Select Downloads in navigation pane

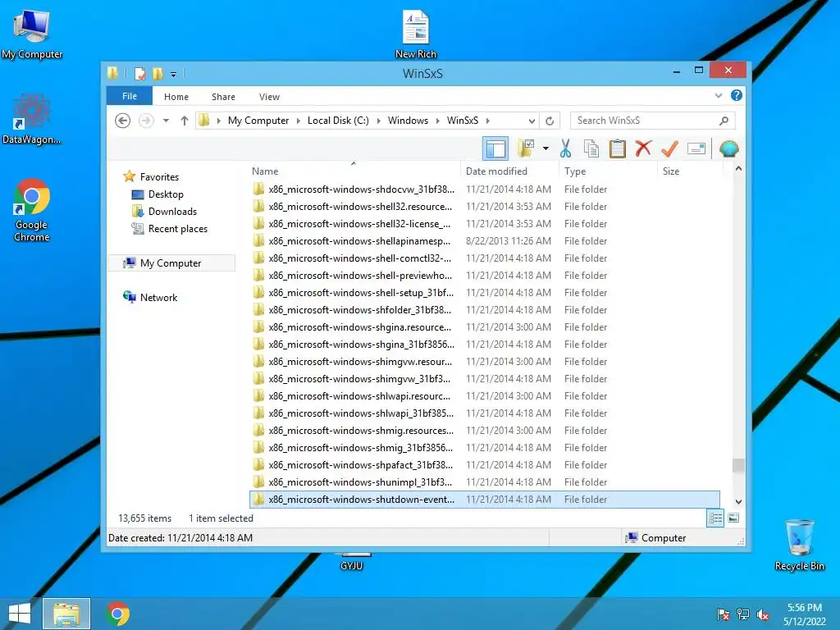(172, 211)
